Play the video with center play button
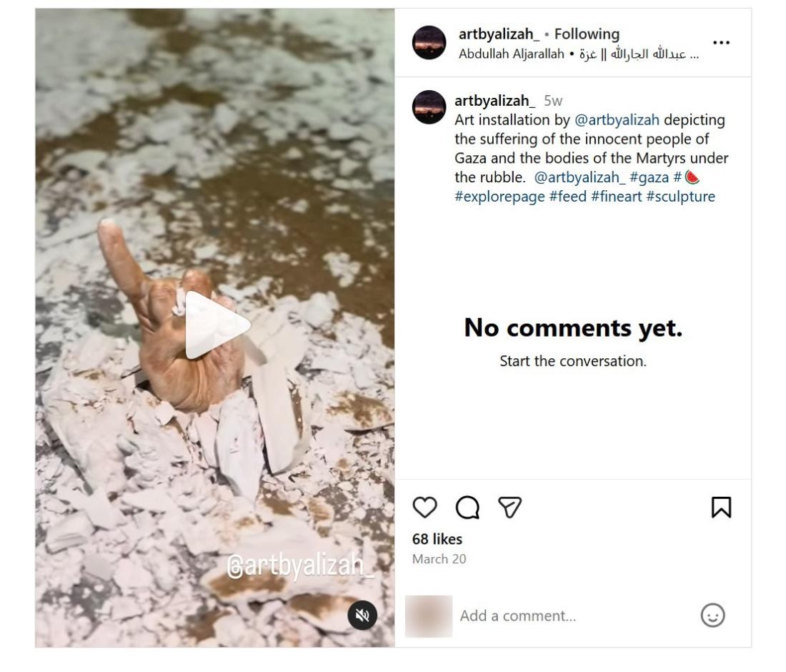This screenshot has height=672, width=786. [x=216, y=324]
